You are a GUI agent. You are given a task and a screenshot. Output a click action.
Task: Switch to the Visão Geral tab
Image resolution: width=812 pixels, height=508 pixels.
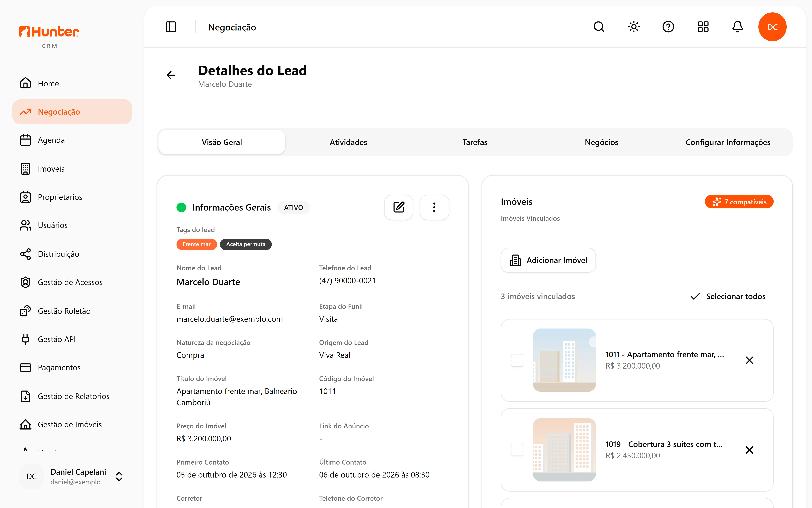[x=222, y=142]
